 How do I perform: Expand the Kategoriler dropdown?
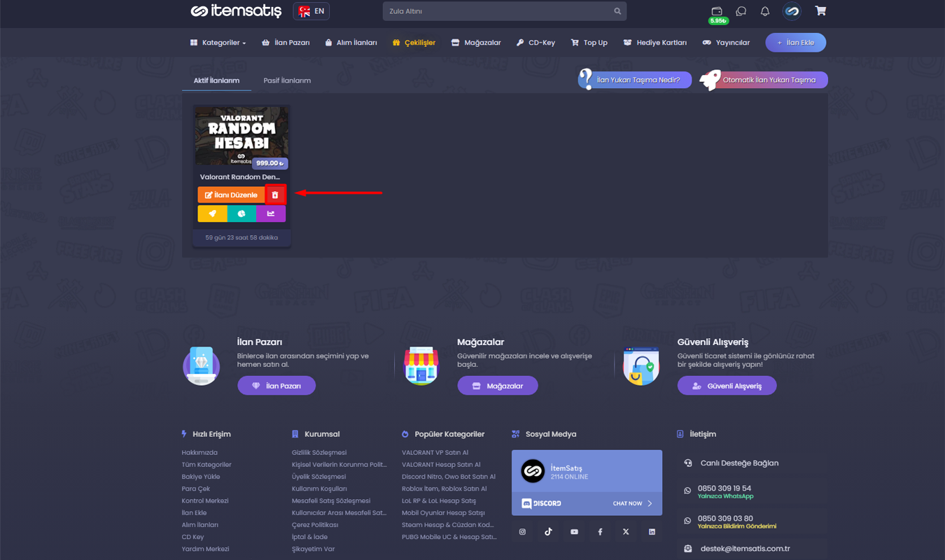[218, 43]
